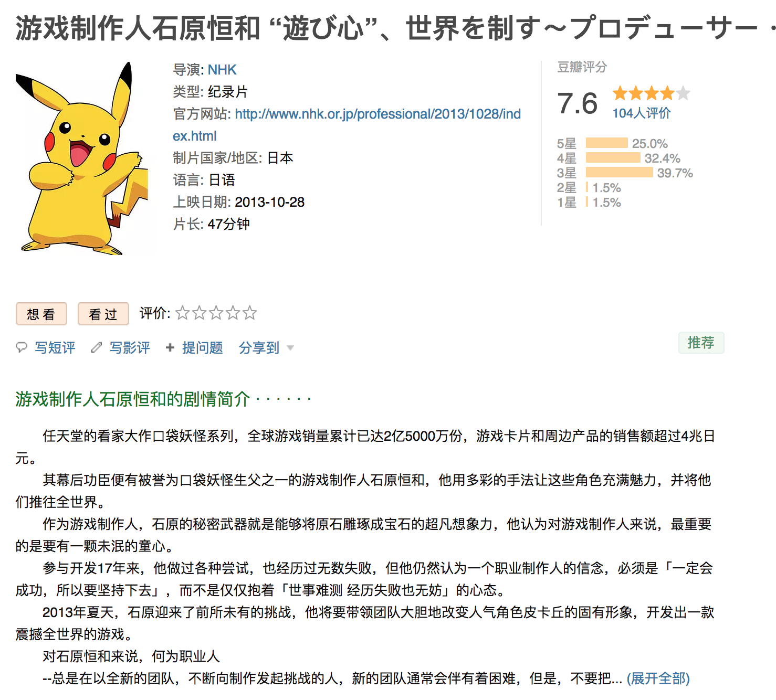The image size is (776, 700).
Task: Click the release date 2013-10-28
Action: click(270, 202)
